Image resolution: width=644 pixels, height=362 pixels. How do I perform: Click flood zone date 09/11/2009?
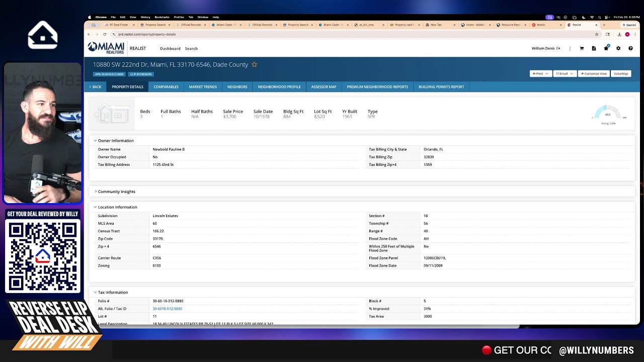pos(433,265)
